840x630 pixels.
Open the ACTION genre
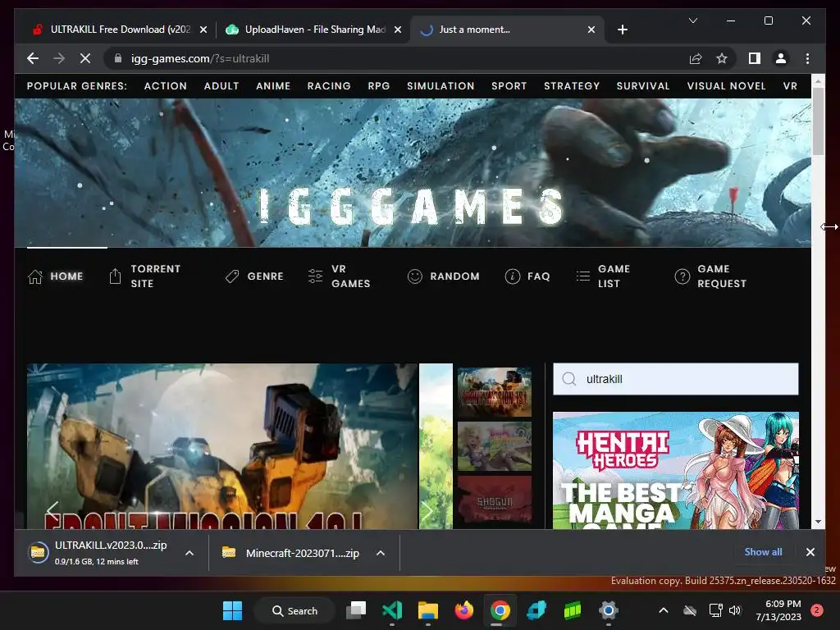click(166, 85)
